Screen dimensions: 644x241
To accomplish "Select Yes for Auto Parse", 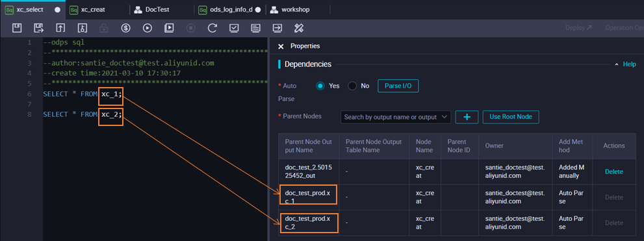I will coord(320,86).
